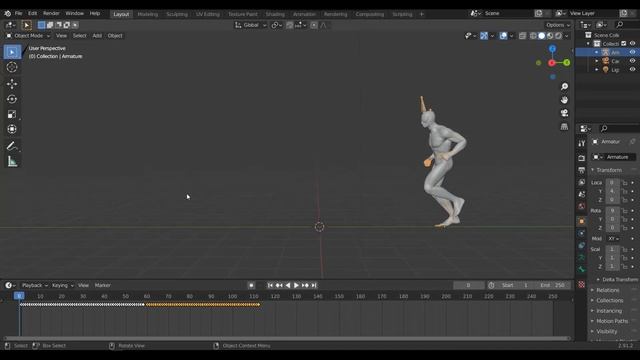Switch to Material Preview shading

point(550,36)
